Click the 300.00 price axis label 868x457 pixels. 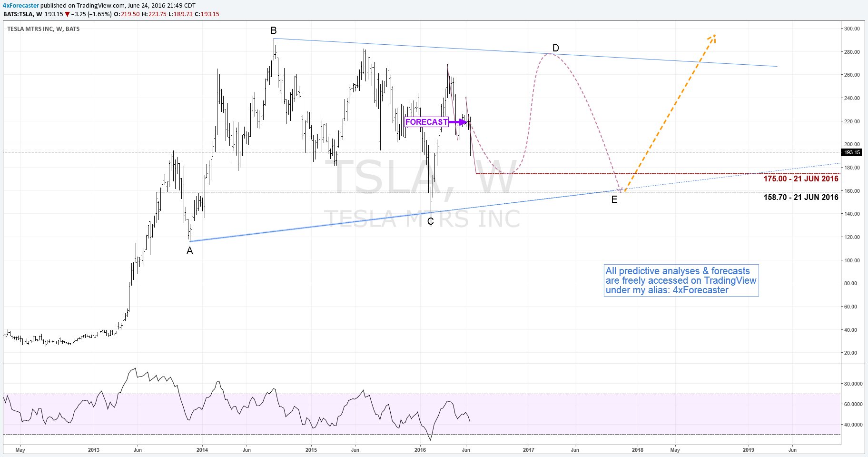pyautogui.click(x=852, y=29)
